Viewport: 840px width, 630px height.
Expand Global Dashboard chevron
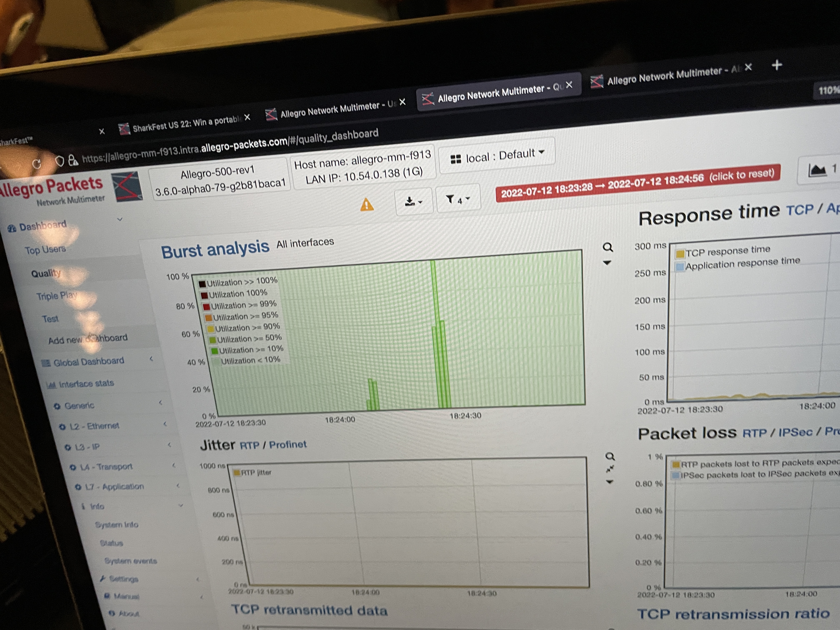(x=151, y=359)
